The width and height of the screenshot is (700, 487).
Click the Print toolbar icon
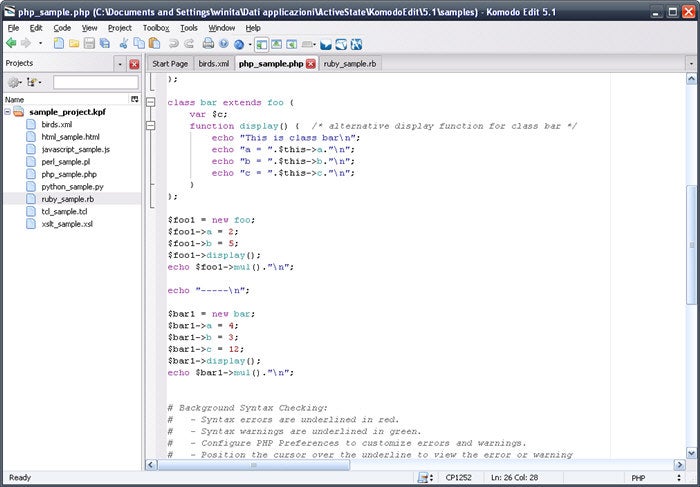pyautogui.click(x=208, y=43)
